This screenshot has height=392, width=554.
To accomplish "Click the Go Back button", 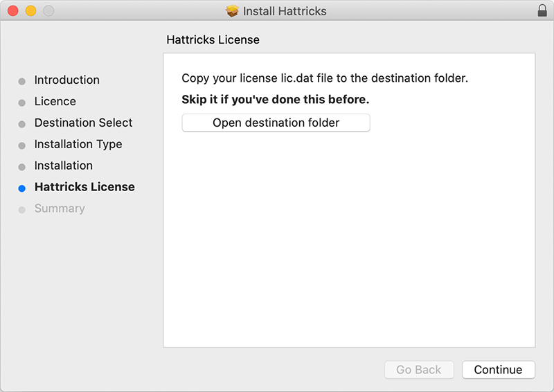I will [419, 370].
